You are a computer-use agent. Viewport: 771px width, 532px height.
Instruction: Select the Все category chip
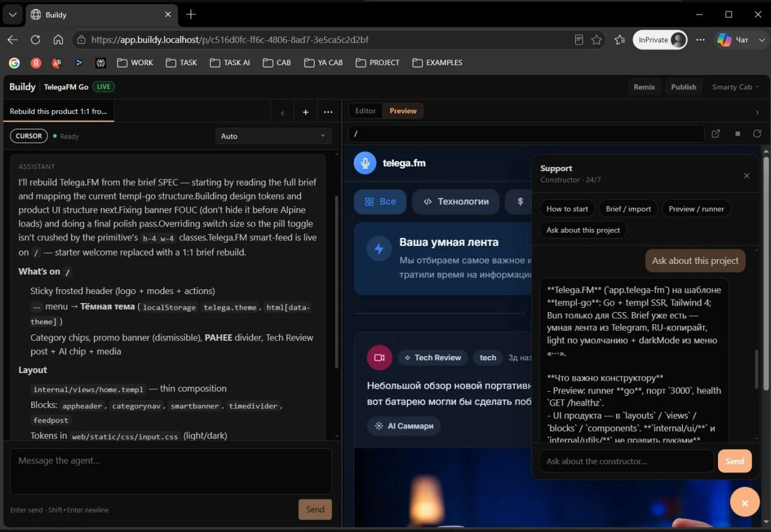pyautogui.click(x=380, y=202)
